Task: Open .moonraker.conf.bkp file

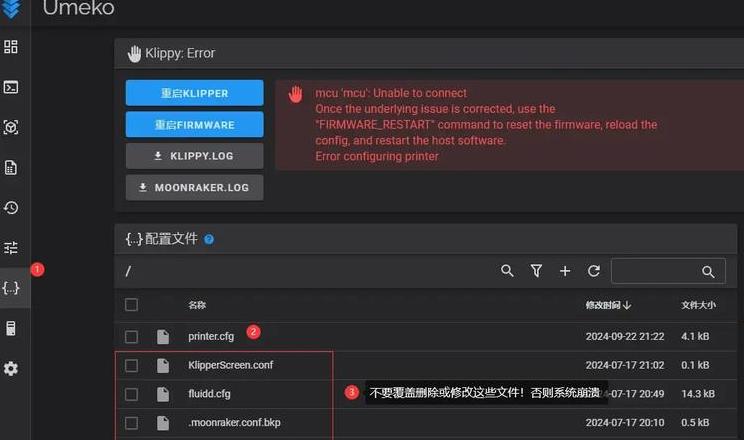Action: tap(234, 422)
